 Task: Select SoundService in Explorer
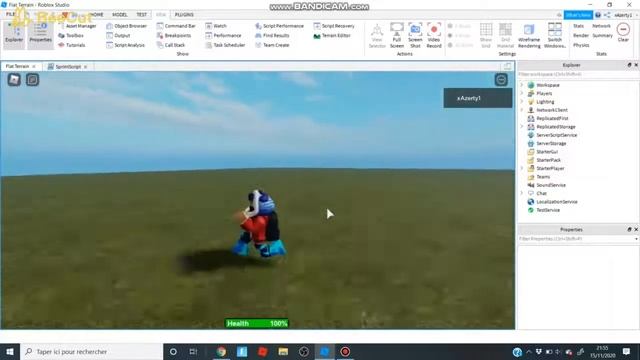point(551,185)
